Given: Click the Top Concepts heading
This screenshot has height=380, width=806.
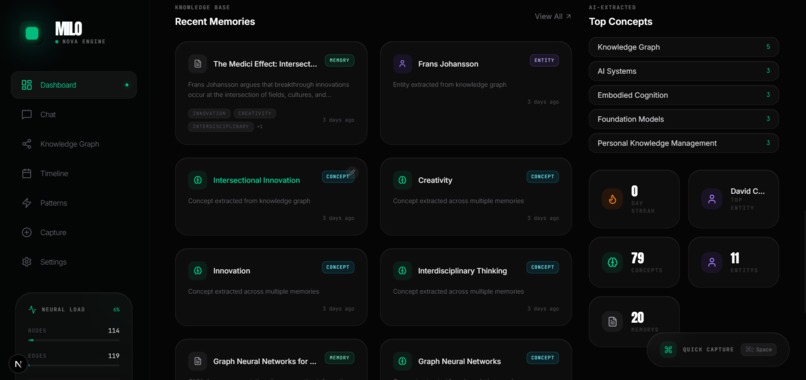Looking at the screenshot, I should (x=620, y=22).
